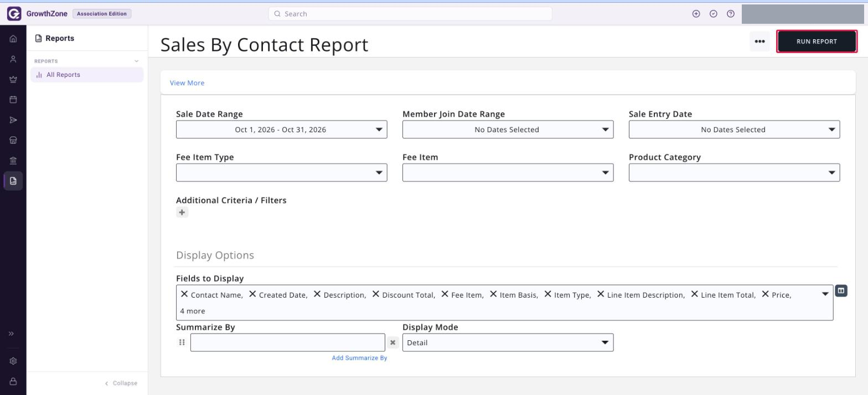Open the Billing bank icon in sidebar
This screenshot has height=395, width=868.
[x=13, y=160]
